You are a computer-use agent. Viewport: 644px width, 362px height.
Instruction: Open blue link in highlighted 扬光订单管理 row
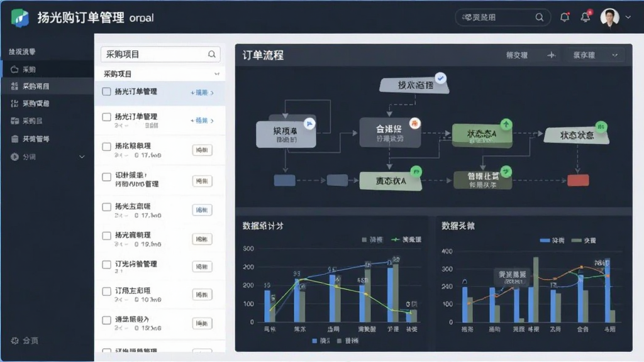199,93
